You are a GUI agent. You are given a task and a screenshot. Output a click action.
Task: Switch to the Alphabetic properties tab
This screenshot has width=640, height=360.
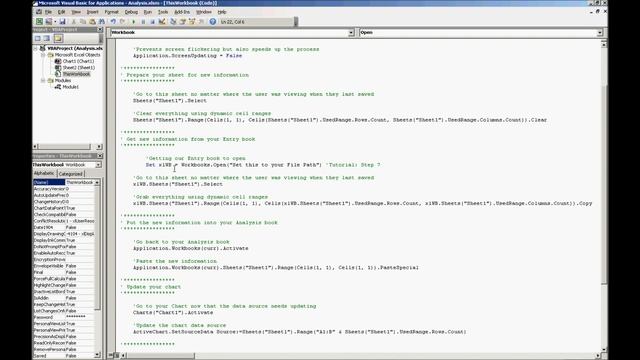tap(44, 173)
